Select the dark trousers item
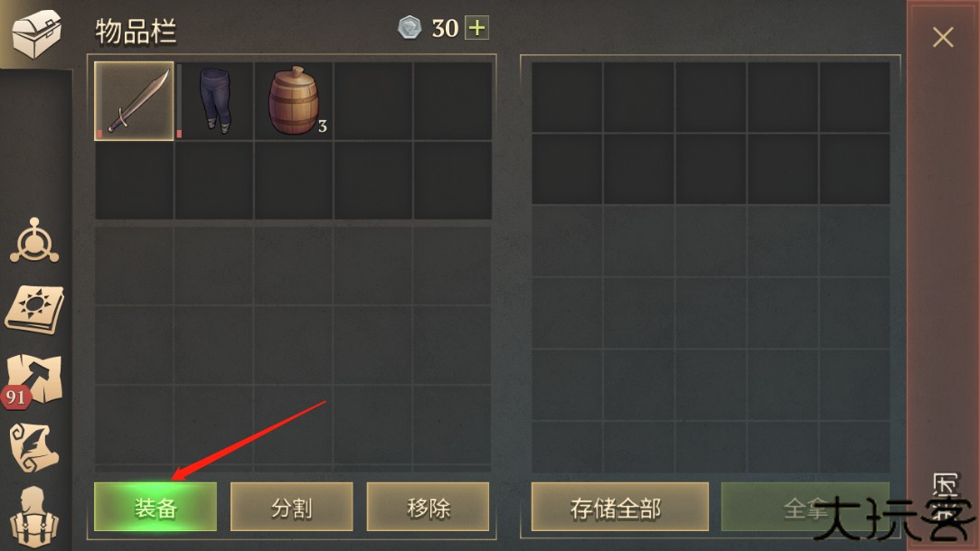 click(214, 100)
